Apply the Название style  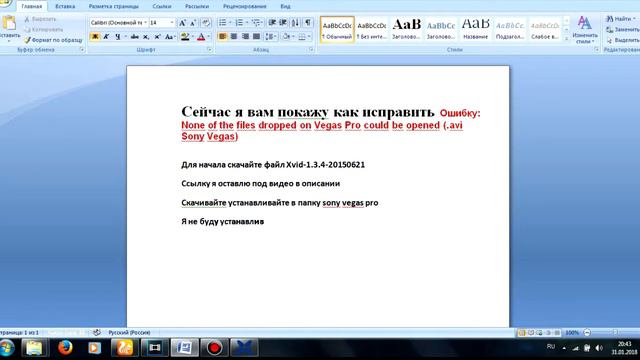point(476,29)
